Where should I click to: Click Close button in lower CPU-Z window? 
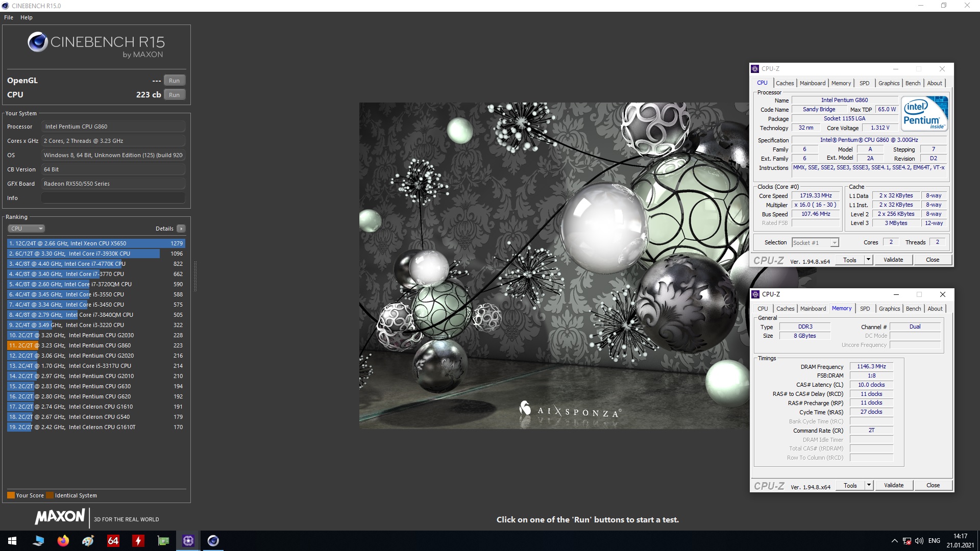933,486
